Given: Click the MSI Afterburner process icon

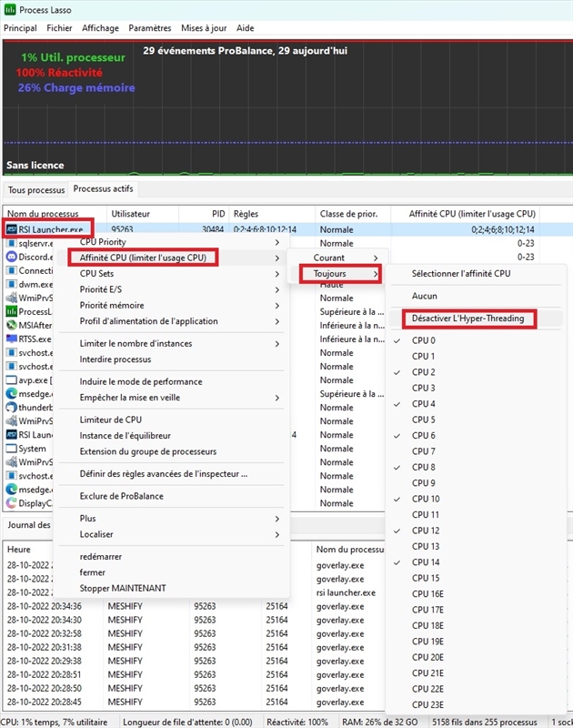Looking at the screenshot, I should point(12,325).
